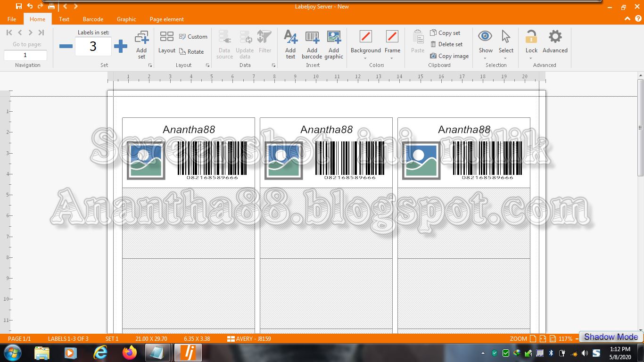This screenshot has width=644, height=362.
Task: Click the Paste button
Action: coord(418,42)
